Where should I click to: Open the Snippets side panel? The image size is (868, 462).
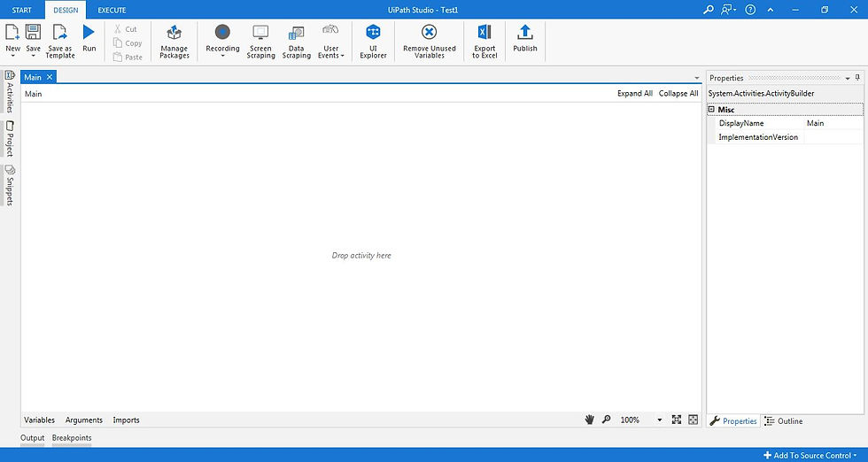pos(10,185)
